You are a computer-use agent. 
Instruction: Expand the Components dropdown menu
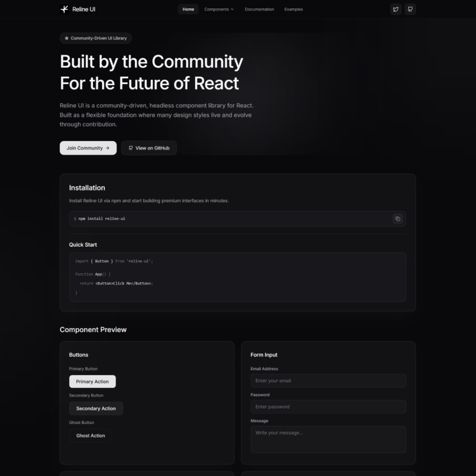[x=219, y=9]
